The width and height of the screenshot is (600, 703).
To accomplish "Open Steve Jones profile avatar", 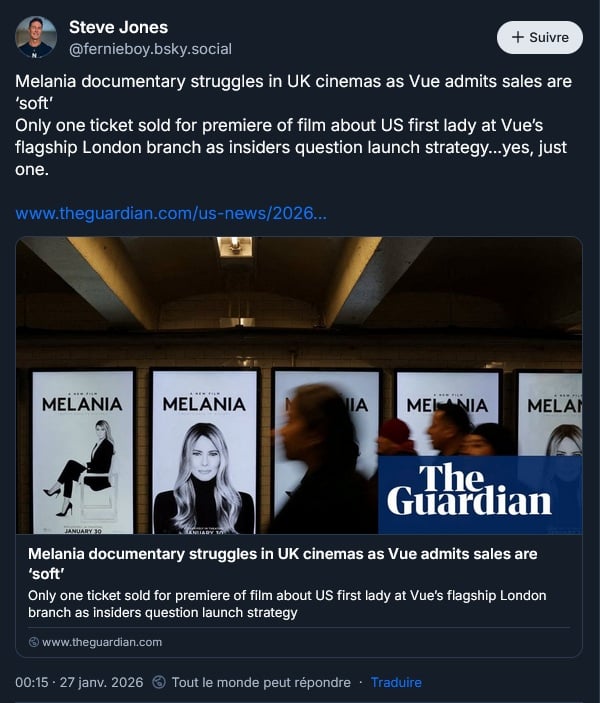I will tap(36, 37).
